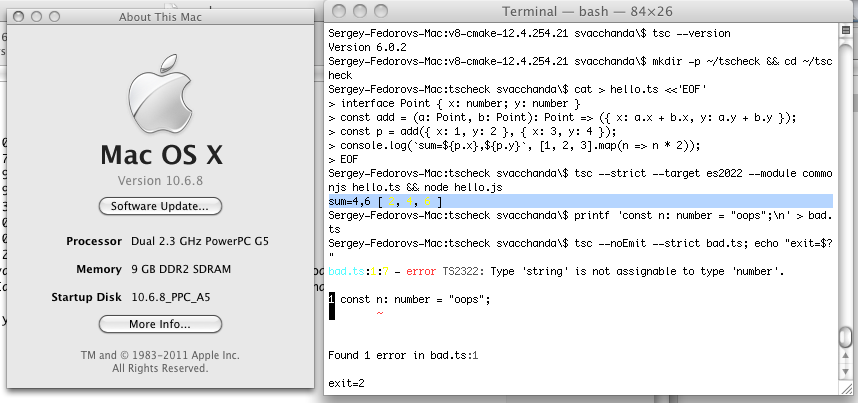The image size is (858, 403).
Task: Click the mkdir -p ~/tscheck command line
Action: pos(581,68)
